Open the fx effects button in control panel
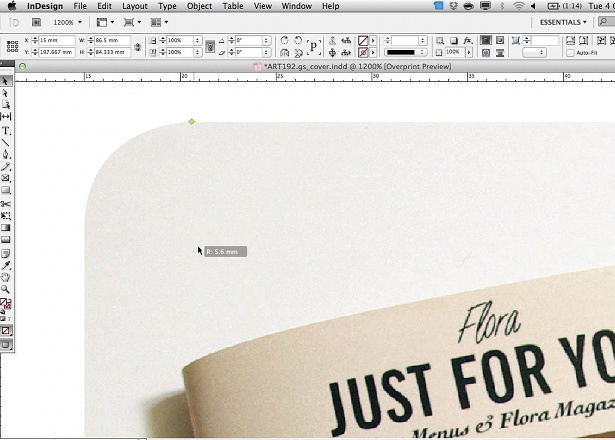Screen dimensions: 615x440 point(467,40)
